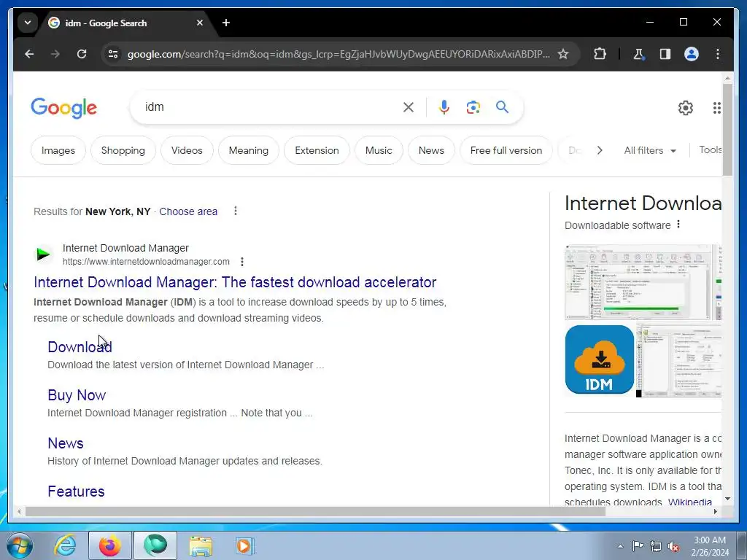Launch Windows Media Player from taskbar
The height and width of the screenshot is (560, 747).
point(244,545)
